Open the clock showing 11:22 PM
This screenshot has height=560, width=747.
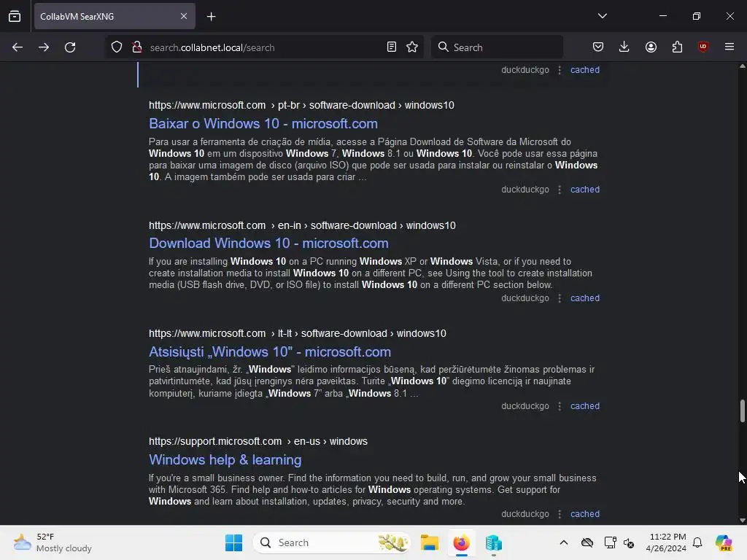[666, 542]
